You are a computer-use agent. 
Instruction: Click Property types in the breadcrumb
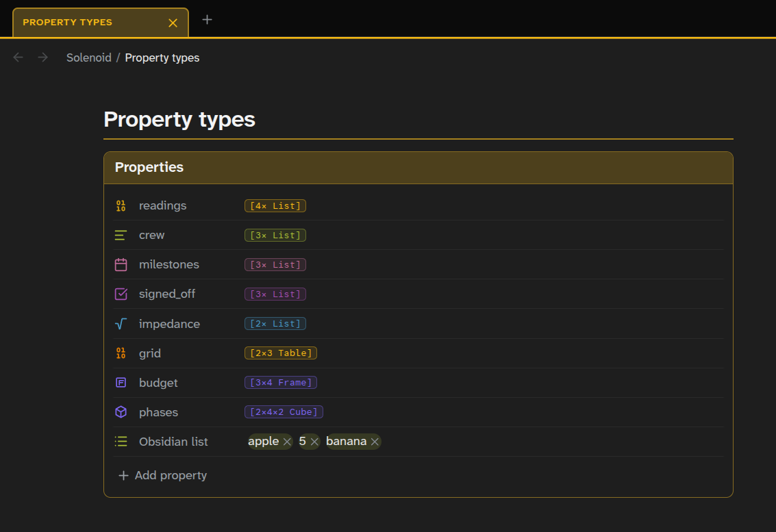(162, 58)
